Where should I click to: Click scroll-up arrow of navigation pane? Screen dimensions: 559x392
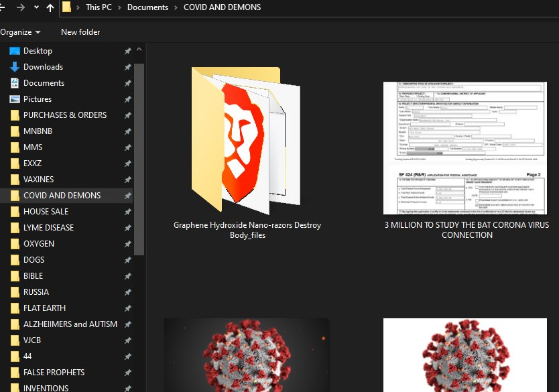point(139,50)
